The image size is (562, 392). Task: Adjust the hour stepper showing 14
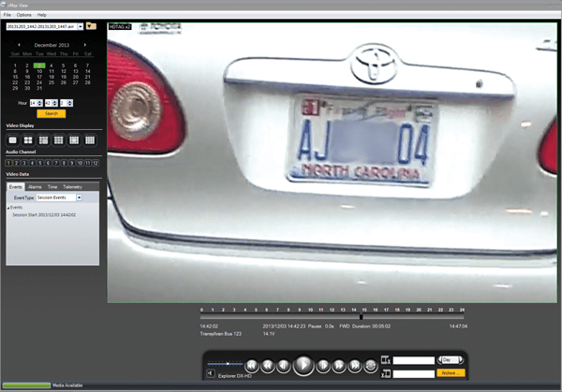[39, 103]
